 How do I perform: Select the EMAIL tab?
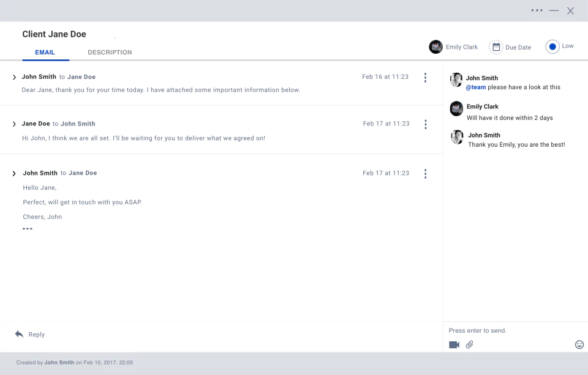tap(45, 53)
